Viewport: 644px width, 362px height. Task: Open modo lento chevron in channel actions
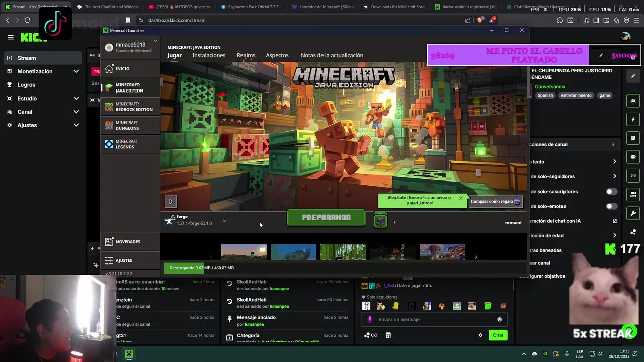[x=614, y=162]
